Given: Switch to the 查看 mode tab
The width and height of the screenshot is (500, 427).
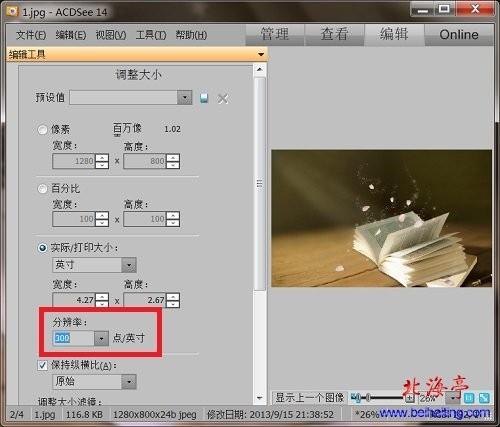Looking at the screenshot, I should point(335,34).
